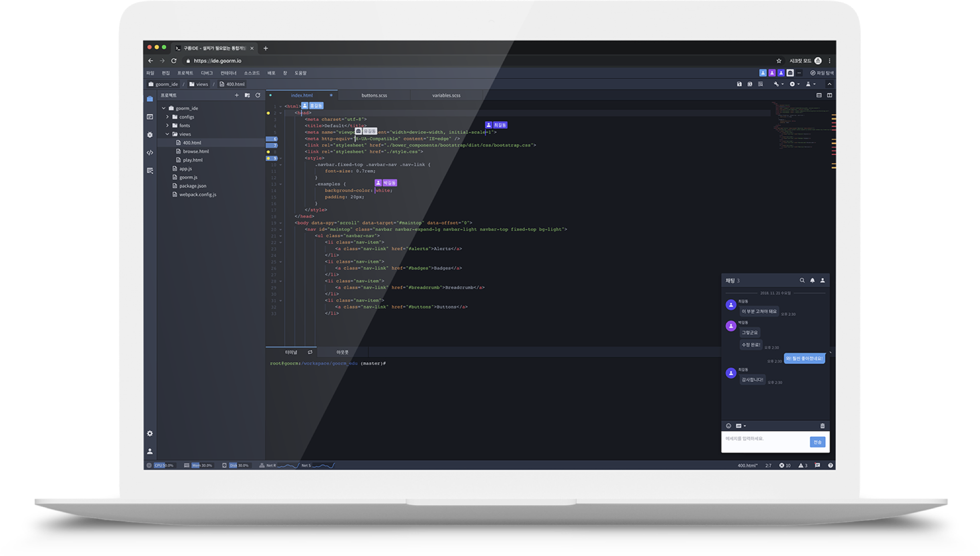Click the refresh project tree icon
Screen dimensions: 980x556
coord(258,95)
